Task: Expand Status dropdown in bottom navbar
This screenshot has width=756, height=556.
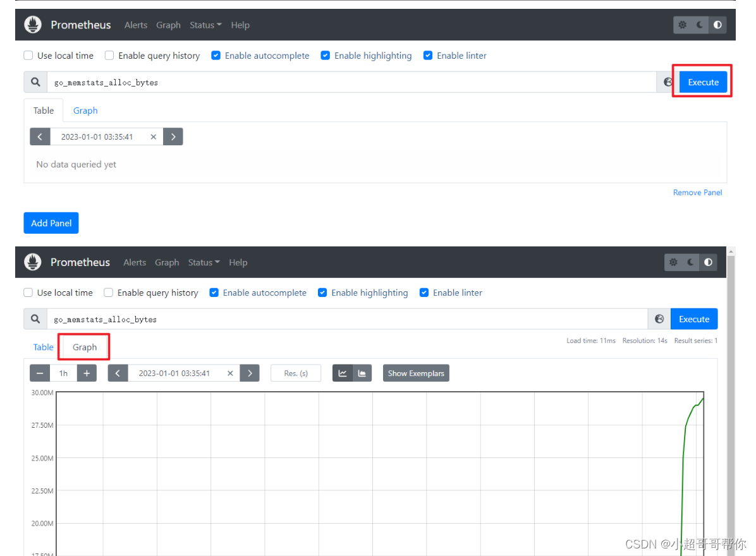Action: pos(204,263)
